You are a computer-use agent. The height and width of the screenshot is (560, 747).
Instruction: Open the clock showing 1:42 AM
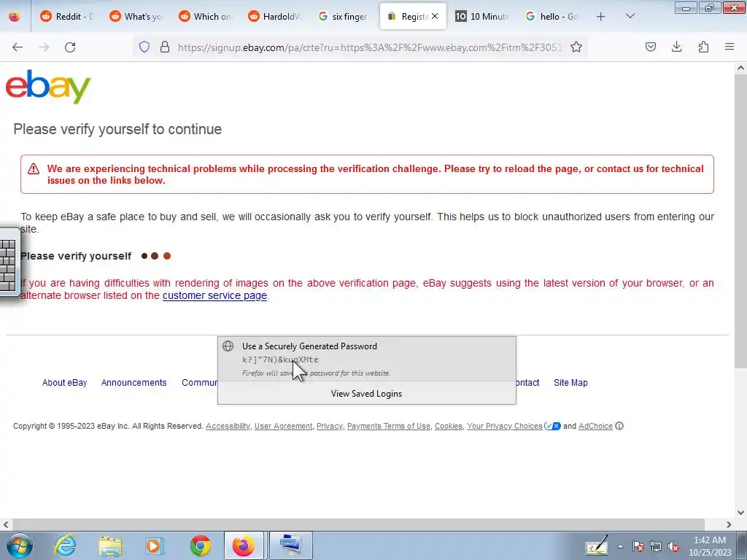(x=709, y=546)
